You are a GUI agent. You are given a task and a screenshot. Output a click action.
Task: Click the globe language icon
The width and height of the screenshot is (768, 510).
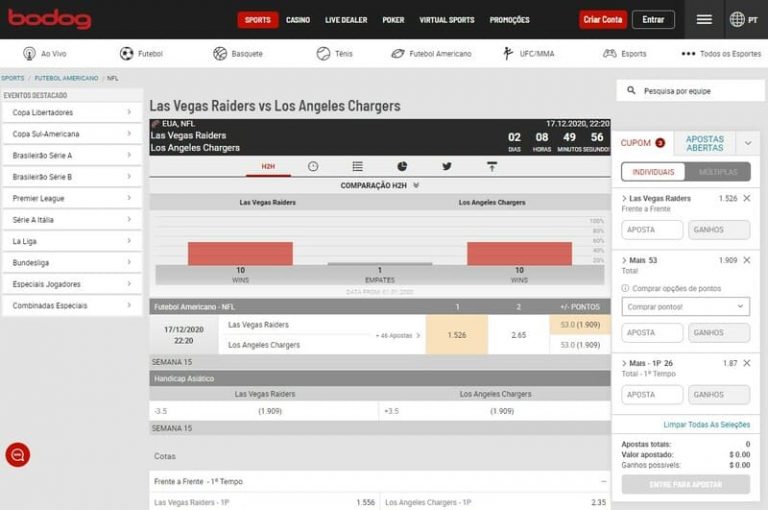(737, 19)
